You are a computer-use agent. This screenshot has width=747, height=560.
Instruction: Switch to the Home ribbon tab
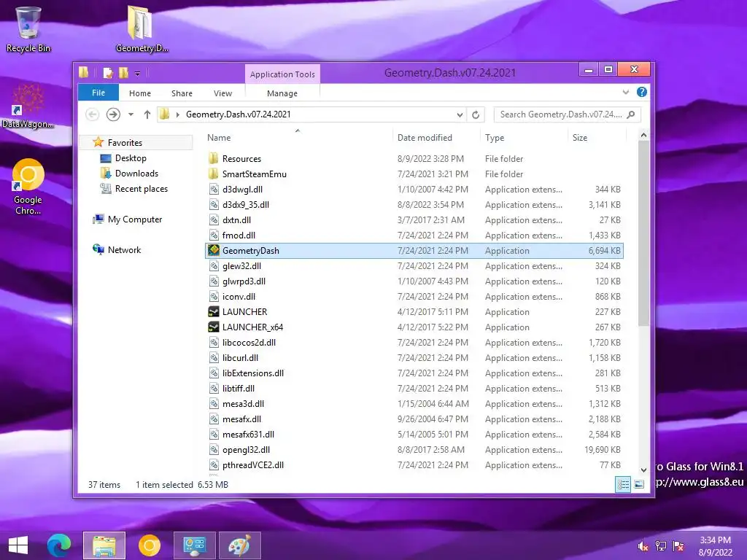click(139, 93)
